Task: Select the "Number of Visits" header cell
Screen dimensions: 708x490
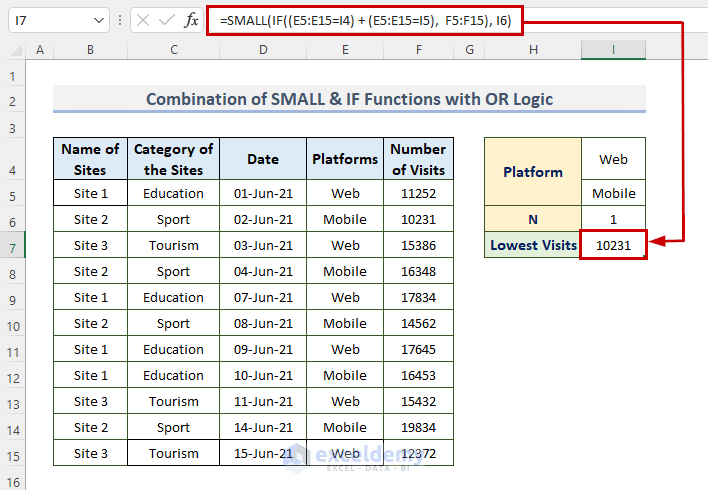Action: pyautogui.click(x=419, y=159)
